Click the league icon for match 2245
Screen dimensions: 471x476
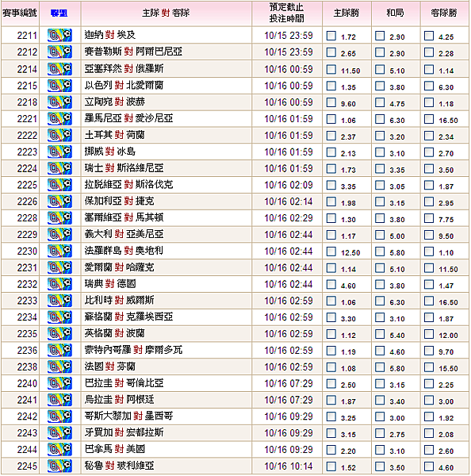pyautogui.click(x=59, y=466)
